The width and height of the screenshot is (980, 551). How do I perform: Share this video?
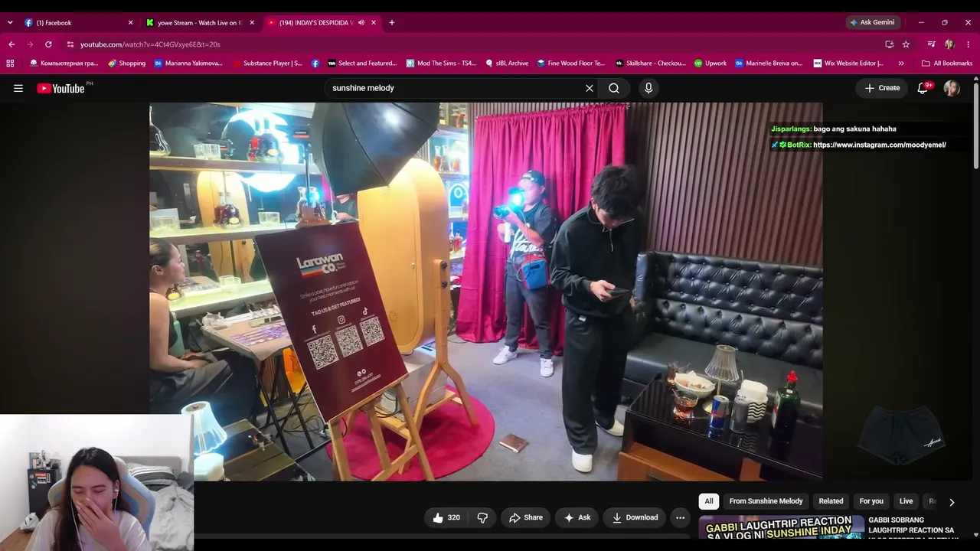526,517
